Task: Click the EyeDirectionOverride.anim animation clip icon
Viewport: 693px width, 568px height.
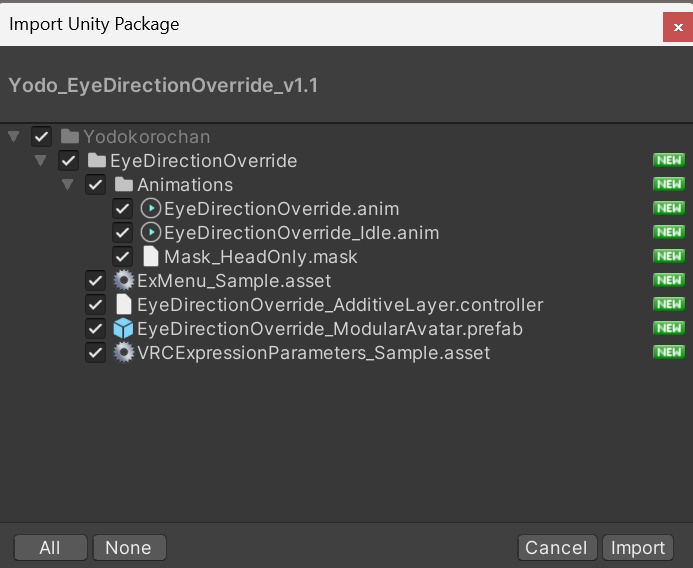Action: click(151, 209)
